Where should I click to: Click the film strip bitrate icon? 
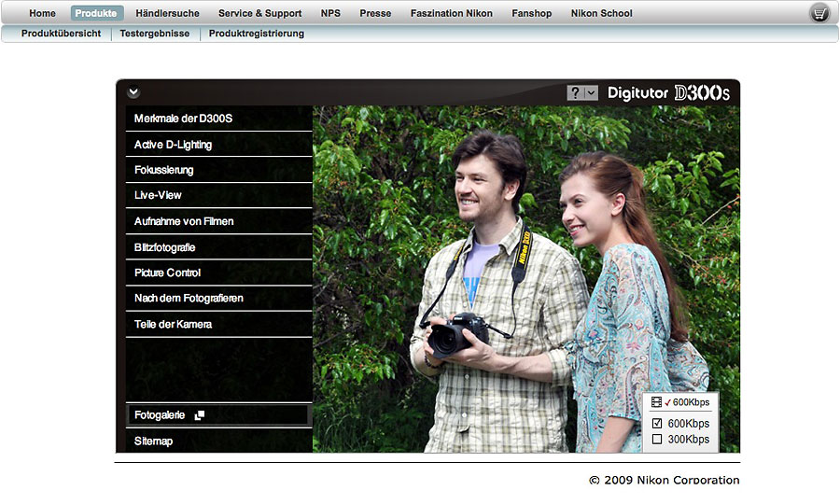click(656, 402)
